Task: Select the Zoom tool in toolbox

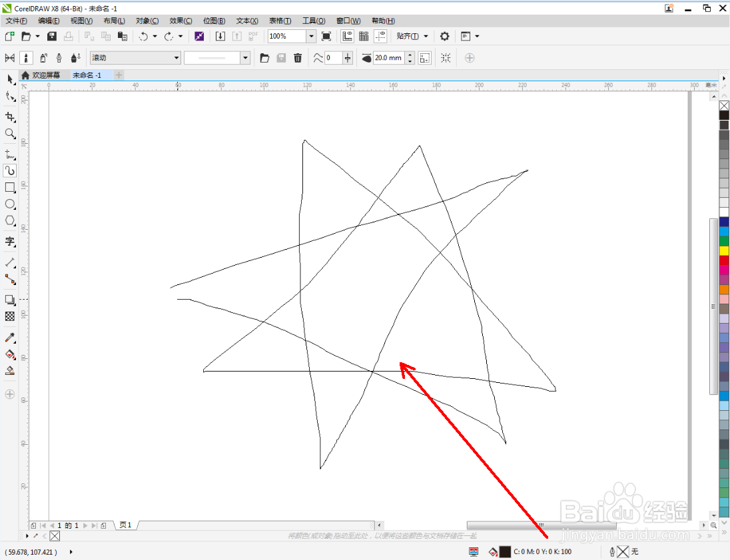Action: point(10,134)
